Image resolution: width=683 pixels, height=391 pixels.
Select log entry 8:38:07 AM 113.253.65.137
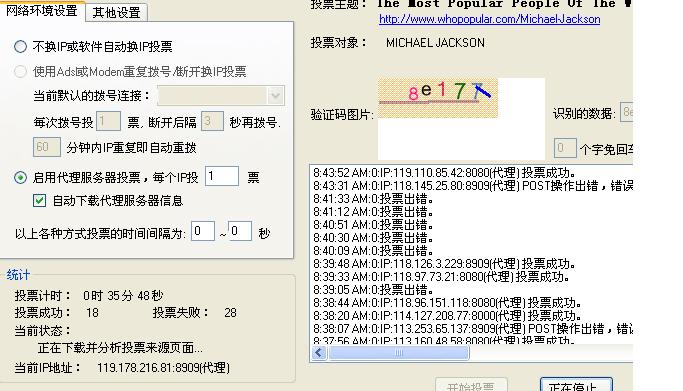click(473, 329)
